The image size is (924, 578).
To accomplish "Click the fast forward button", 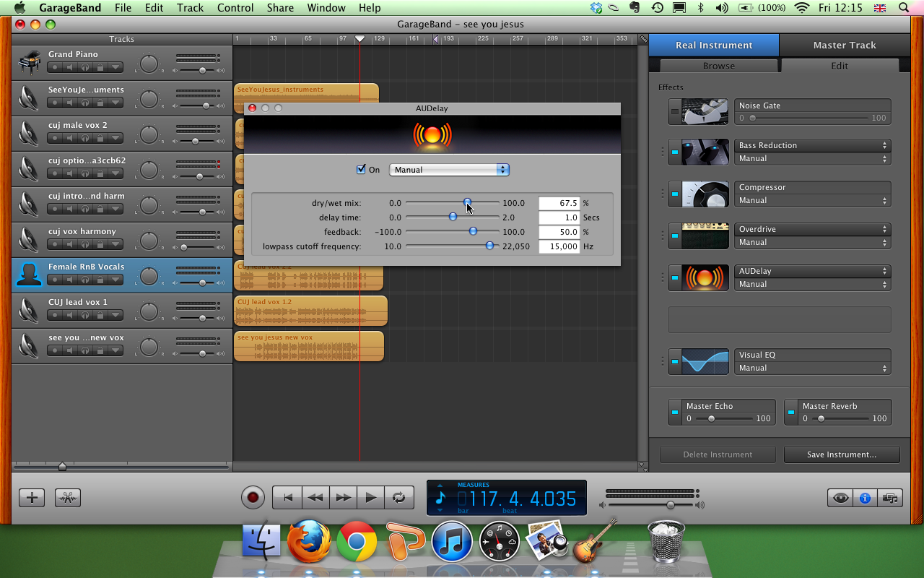I will [x=344, y=497].
